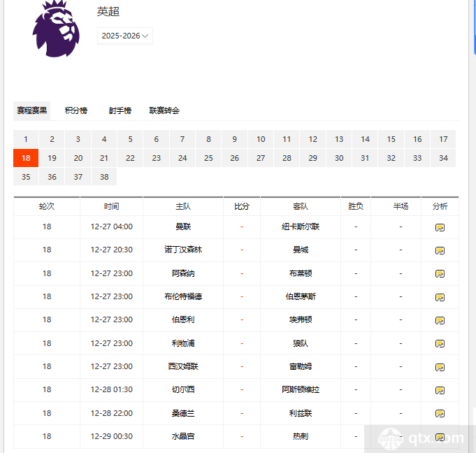Viewport: 476px width, 453px height.
Task: Open analysis icon for 桑德兰 vs 利兹联
Action: 440,414
